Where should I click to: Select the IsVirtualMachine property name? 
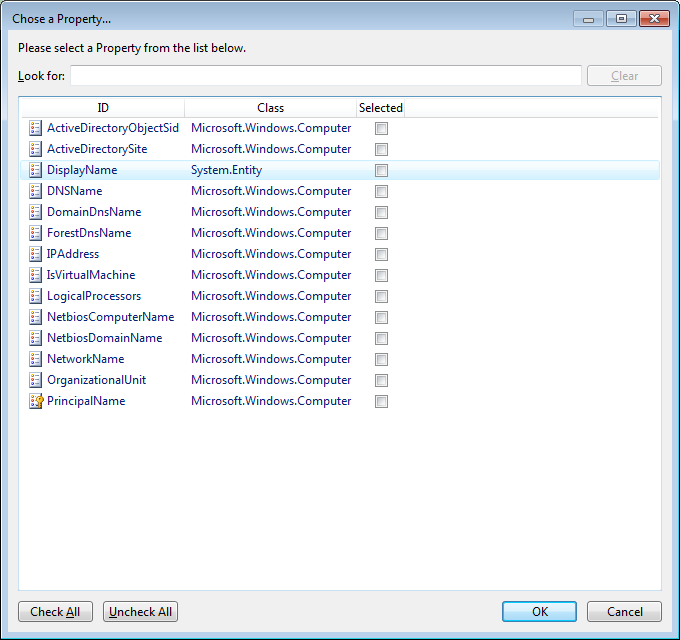click(x=91, y=275)
